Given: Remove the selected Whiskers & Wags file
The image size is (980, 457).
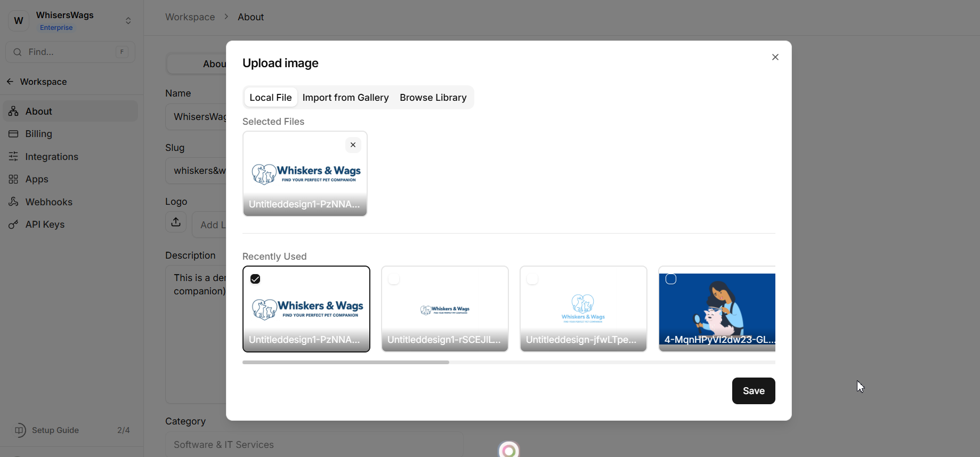Looking at the screenshot, I should (353, 145).
